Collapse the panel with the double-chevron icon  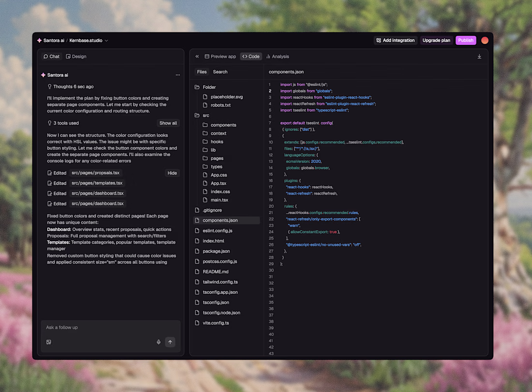197,57
